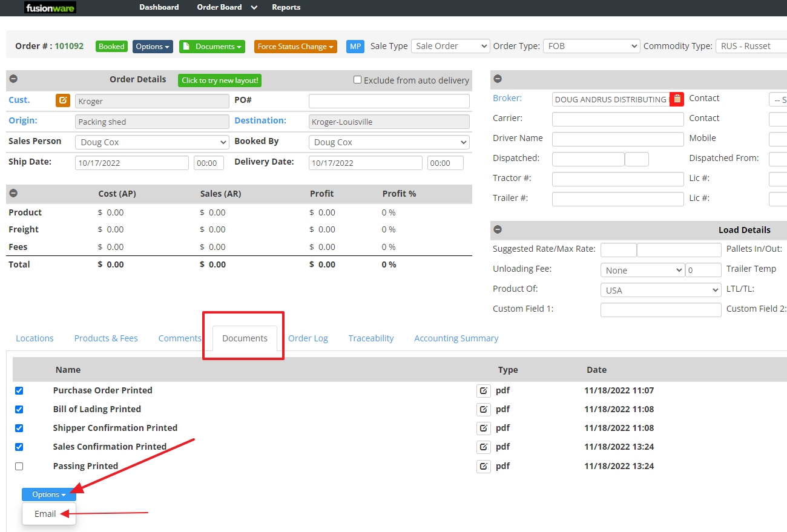Image resolution: width=787 pixels, height=532 pixels.
Task: Click the 'Click to try new layout!' button
Action: click(x=219, y=80)
